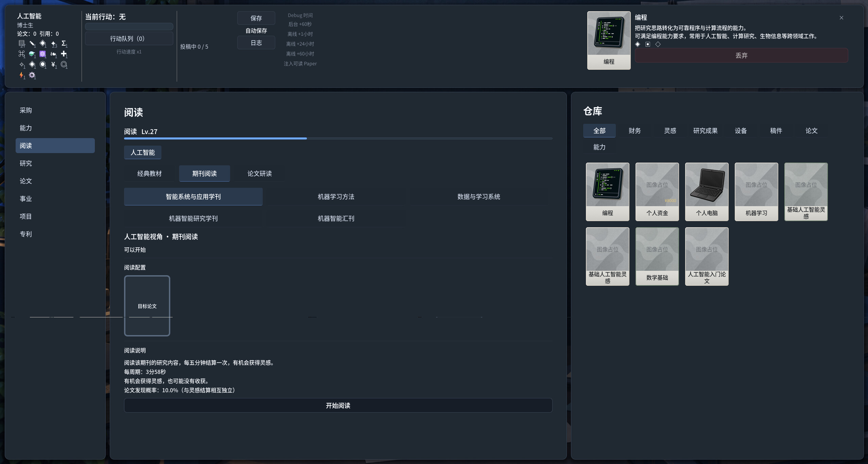Click the lined-table status icon showing 27
Viewport: 868px width, 464px height.
click(x=21, y=43)
